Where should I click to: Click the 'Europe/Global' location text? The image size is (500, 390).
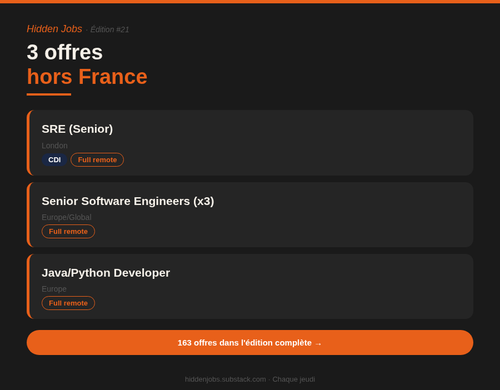pyautogui.click(x=66, y=217)
